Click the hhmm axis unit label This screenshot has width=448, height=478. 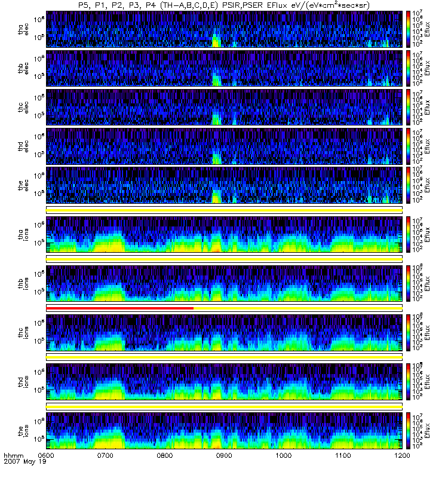click(x=13, y=455)
